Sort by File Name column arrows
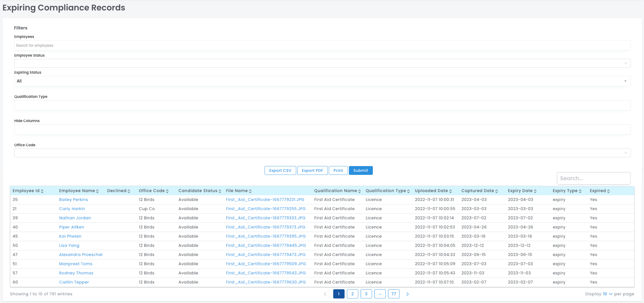The width and height of the screenshot is (644, 303). click(250, 191)
